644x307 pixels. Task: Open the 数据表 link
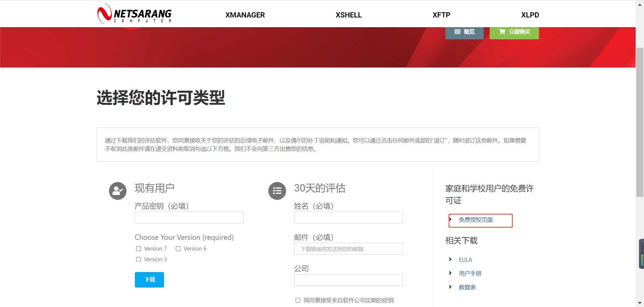467,287
